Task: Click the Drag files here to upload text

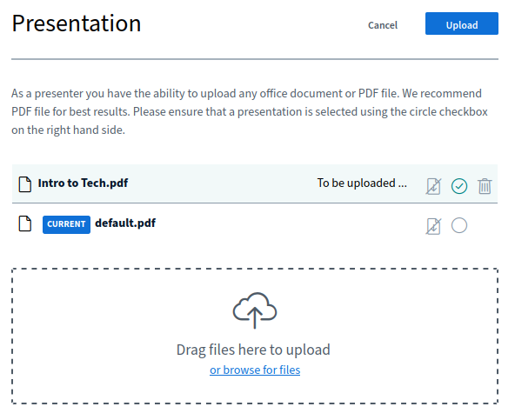Action: pos(253,350)
